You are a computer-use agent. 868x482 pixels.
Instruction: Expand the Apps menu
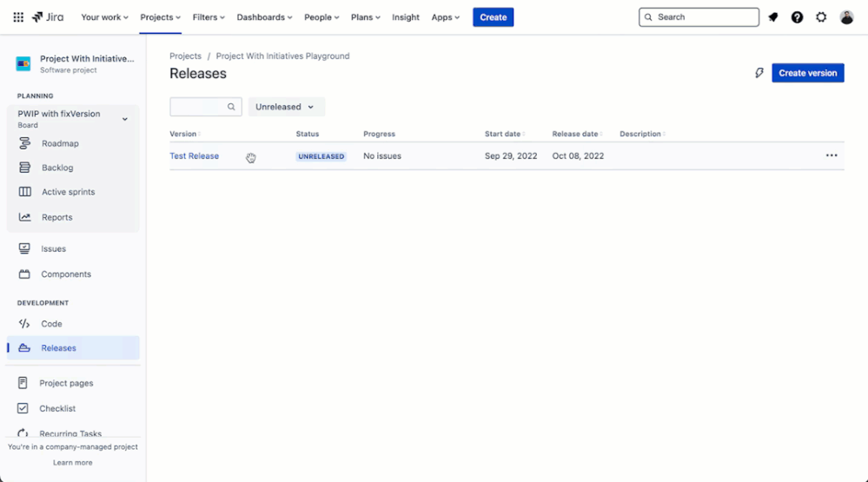tap(446, 17)
